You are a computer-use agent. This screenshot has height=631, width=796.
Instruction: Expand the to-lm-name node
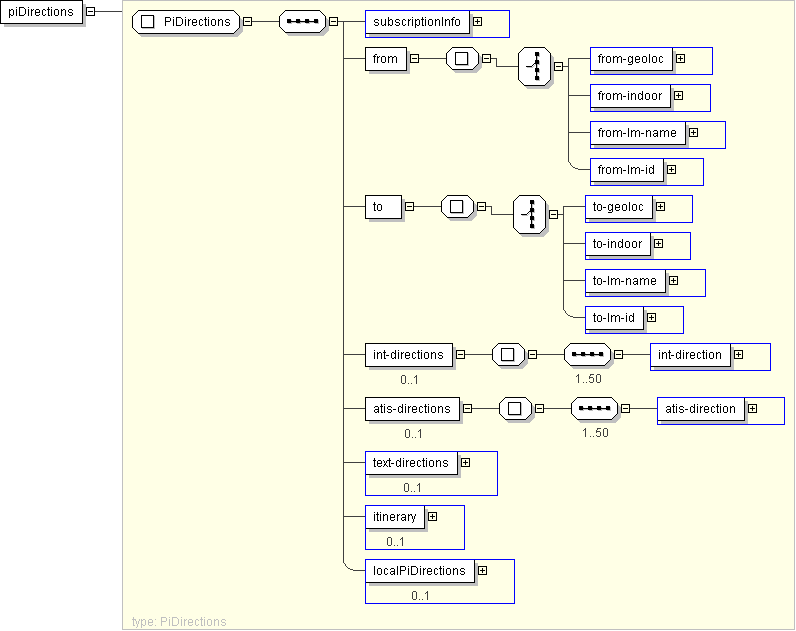coord(673,281)
